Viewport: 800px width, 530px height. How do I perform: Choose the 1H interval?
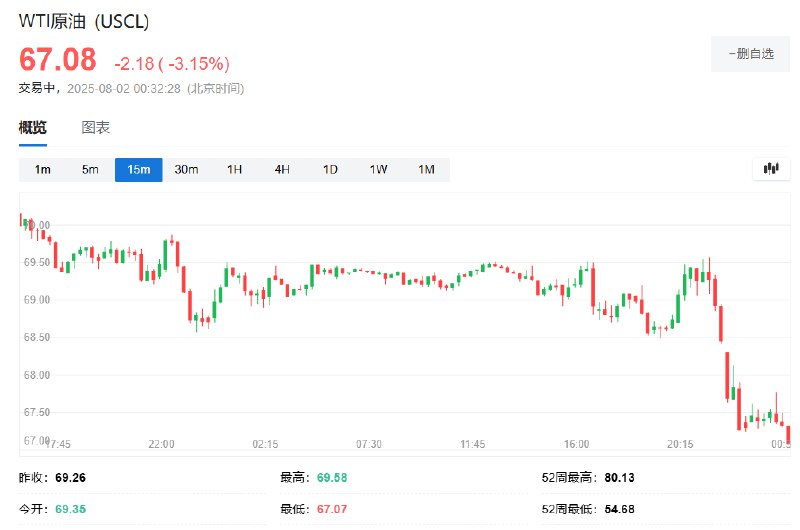[234, 169]
